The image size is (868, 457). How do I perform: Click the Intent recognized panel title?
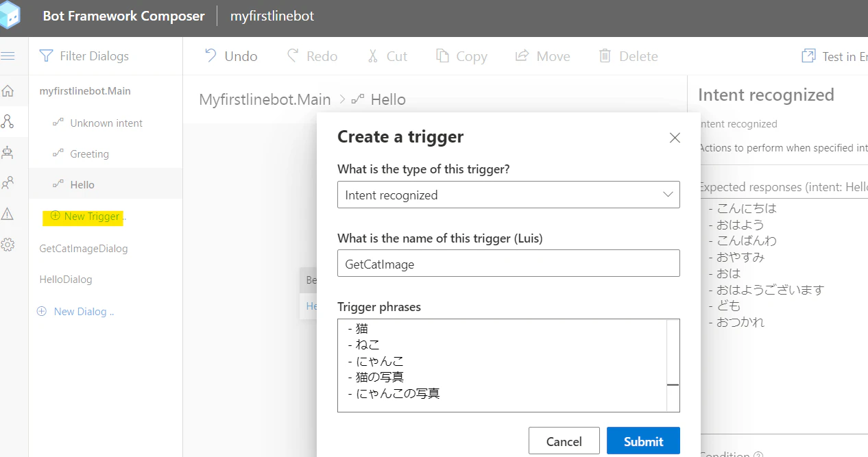pyautogui.click(x=766, y=95)
